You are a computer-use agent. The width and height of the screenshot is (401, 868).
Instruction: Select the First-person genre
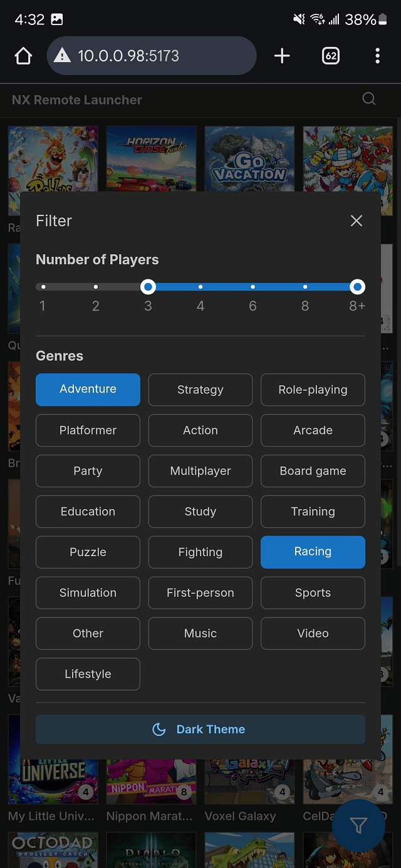(200, 592)
